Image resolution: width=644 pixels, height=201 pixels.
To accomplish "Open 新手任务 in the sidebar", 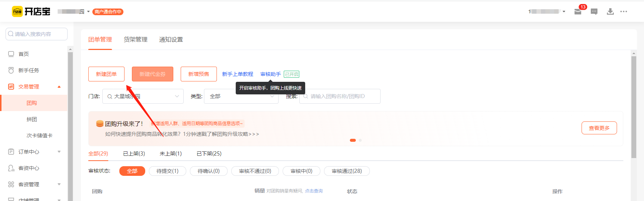I will point(29,70).
